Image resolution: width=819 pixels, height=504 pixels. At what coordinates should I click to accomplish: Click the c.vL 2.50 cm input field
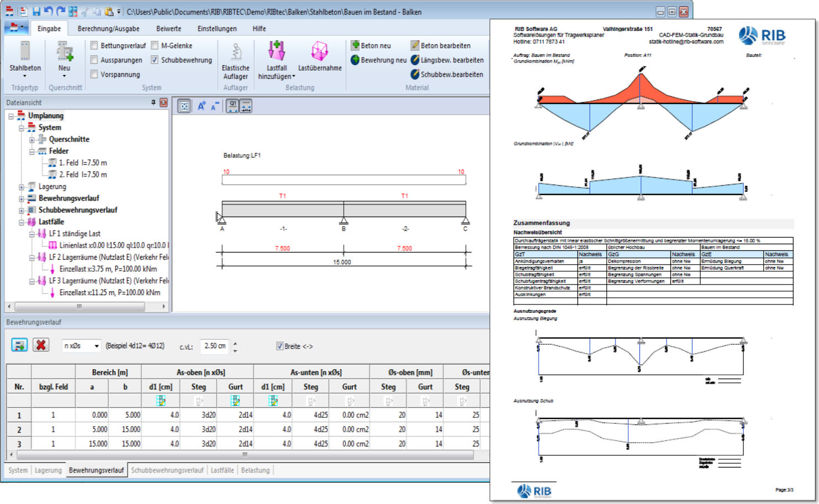[214, 346]
